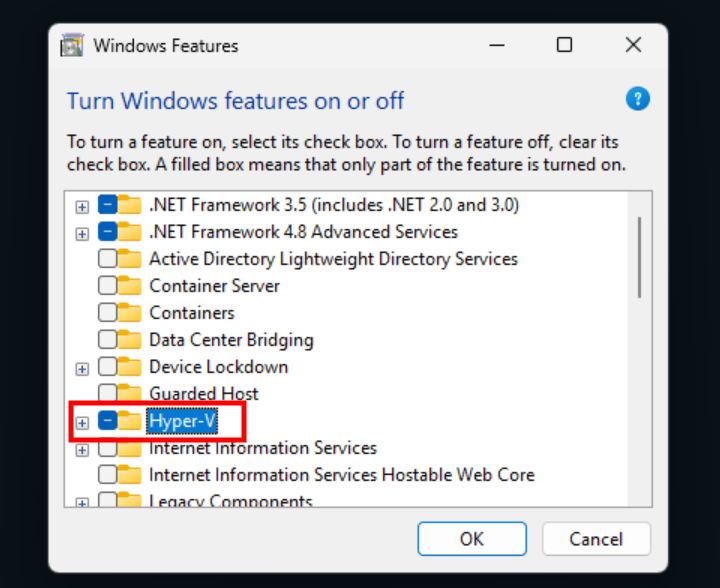Select the Internet Information Services item
The width and height of the screenshot is (720, 588).
[262, 448]
